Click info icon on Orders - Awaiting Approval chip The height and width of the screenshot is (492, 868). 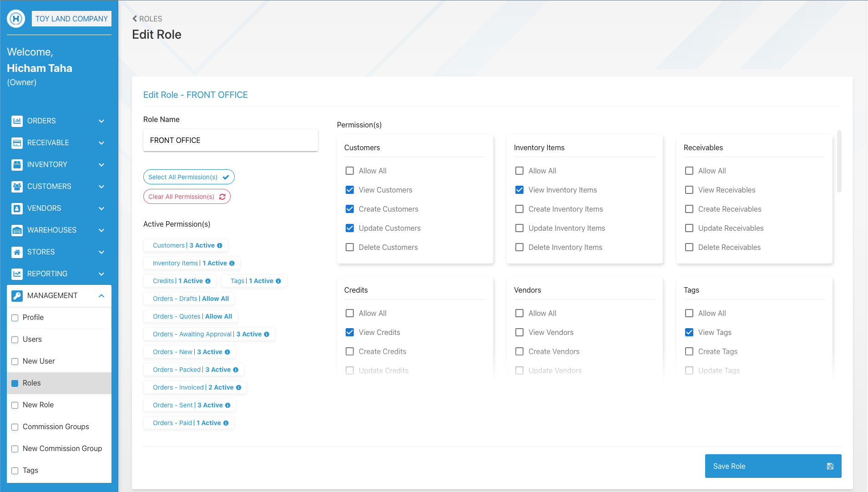pyautogui.click(x=267, y=334)
